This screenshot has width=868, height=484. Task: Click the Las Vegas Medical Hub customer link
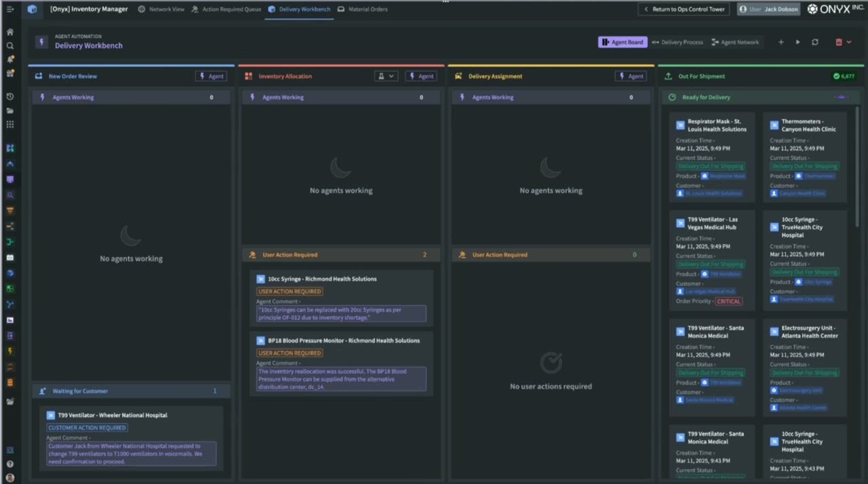click(706, 291)
